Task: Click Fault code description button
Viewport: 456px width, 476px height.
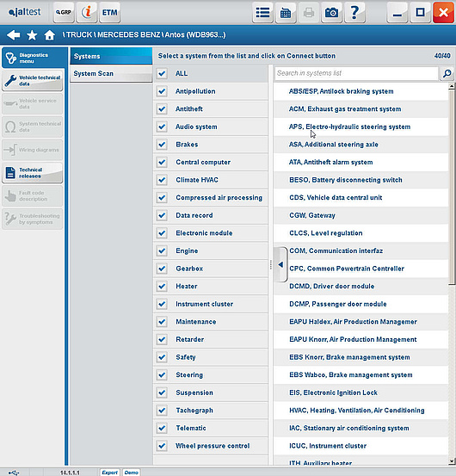Action: (33, 195)
